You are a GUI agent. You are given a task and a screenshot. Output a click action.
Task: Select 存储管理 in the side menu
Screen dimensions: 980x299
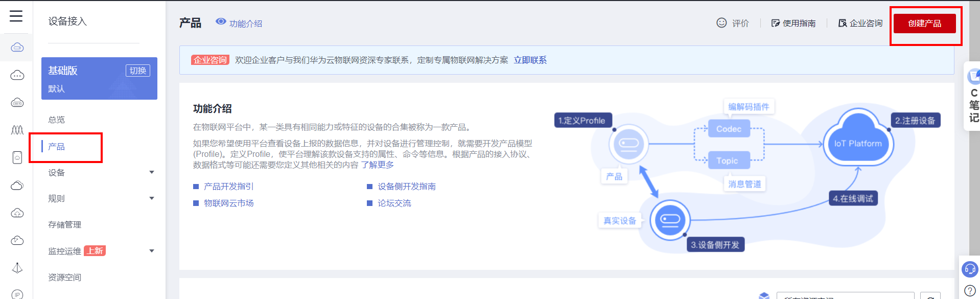click(x=65, y=225)
